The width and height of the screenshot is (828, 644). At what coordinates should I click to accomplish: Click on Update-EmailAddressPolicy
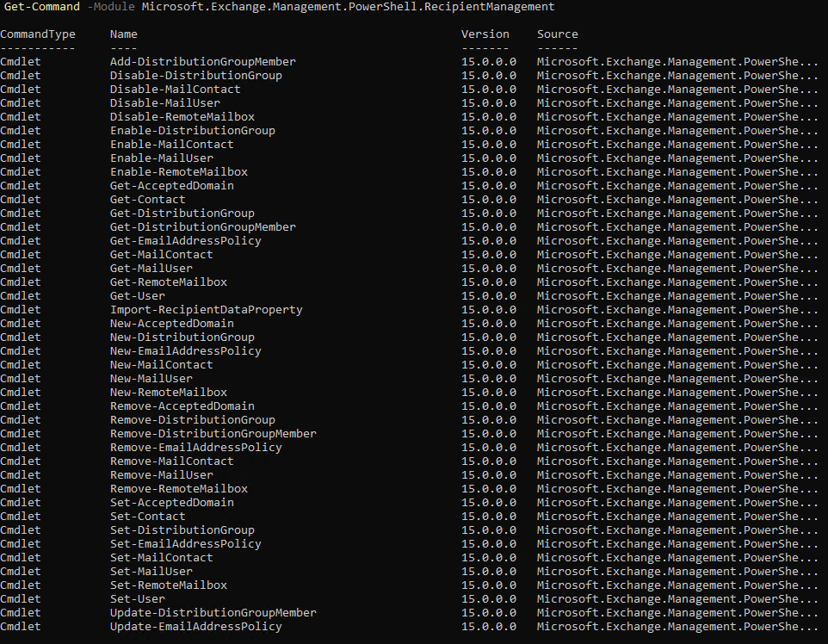click(x=196, y=627)
